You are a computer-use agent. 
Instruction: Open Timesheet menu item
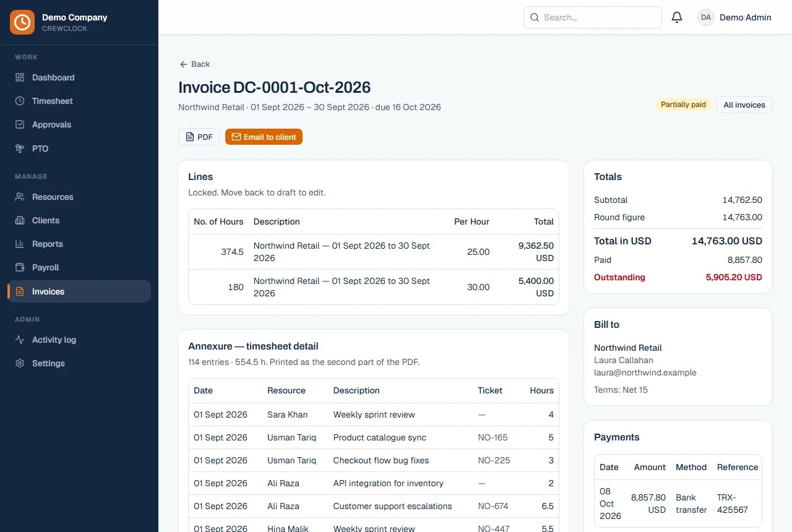pyautogui.click(x=79, y=101)
